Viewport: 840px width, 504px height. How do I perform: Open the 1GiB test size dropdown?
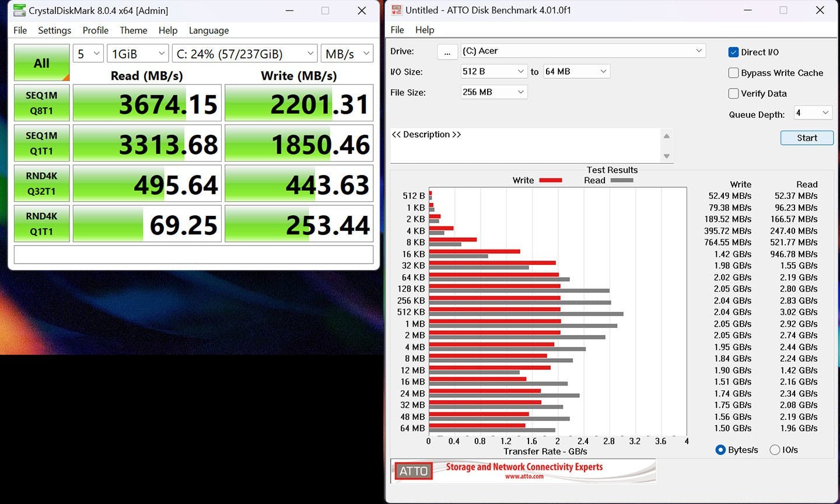click(x=138, y=54)
